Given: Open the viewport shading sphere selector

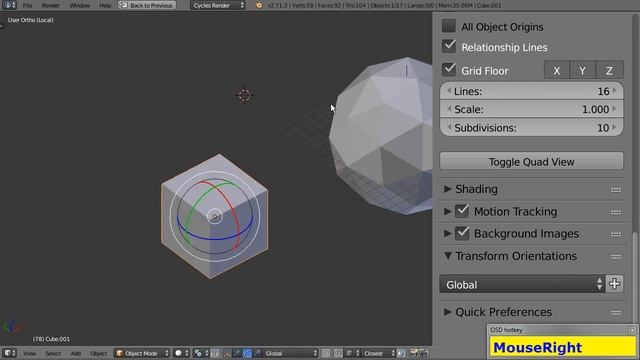Looking at the screenshot, I should (181, 353).
